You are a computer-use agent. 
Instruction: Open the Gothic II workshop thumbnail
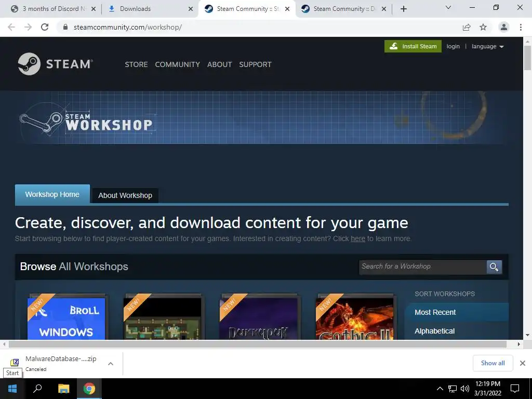pos(354,317)
